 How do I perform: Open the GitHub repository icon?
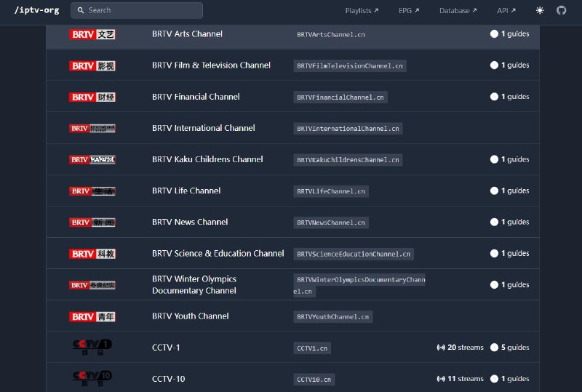(x=561, y=10)
